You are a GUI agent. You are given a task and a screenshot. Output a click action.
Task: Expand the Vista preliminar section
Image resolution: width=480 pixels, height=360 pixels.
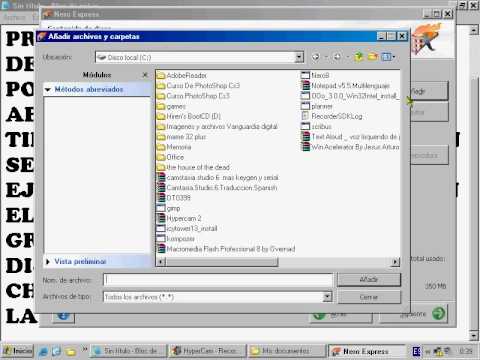tap(48, 262)
